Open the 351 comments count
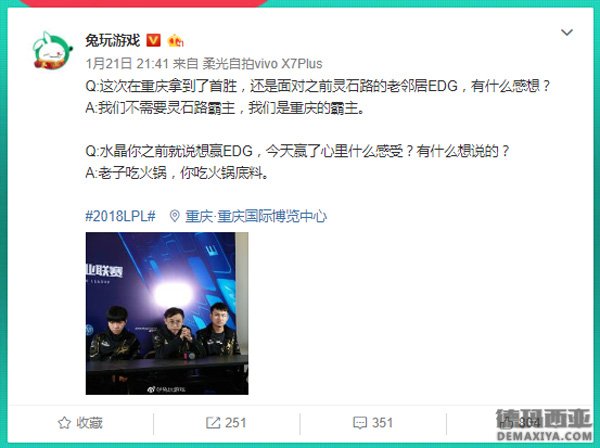Viewport: 600px width, 448px height. coord(382,423)
